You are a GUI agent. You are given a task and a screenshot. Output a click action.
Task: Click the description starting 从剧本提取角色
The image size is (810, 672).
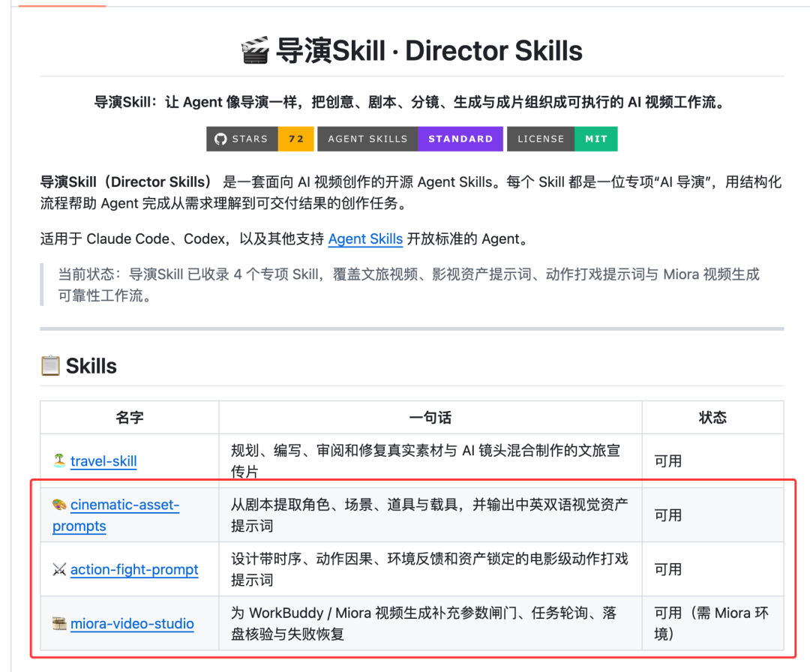pos(429,515)
